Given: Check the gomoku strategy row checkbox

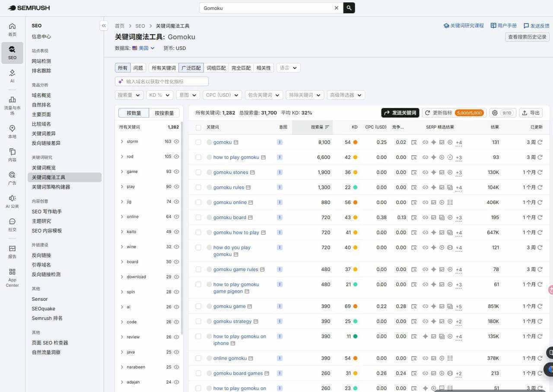Looking at the screenshot, I should coord(198,322).
